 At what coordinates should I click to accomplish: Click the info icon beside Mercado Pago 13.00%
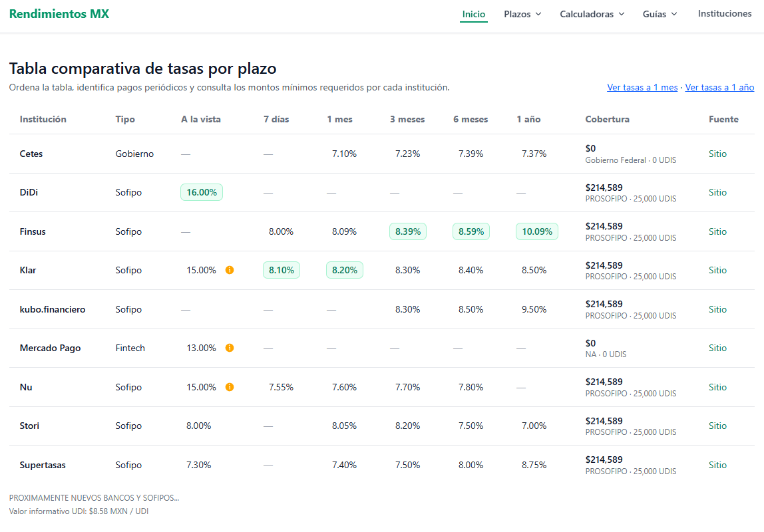(230, 348)
